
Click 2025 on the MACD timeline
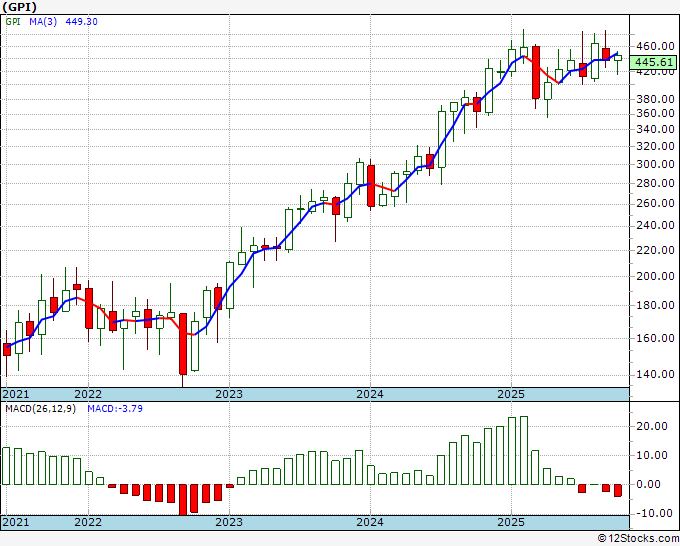click(511, 522)
